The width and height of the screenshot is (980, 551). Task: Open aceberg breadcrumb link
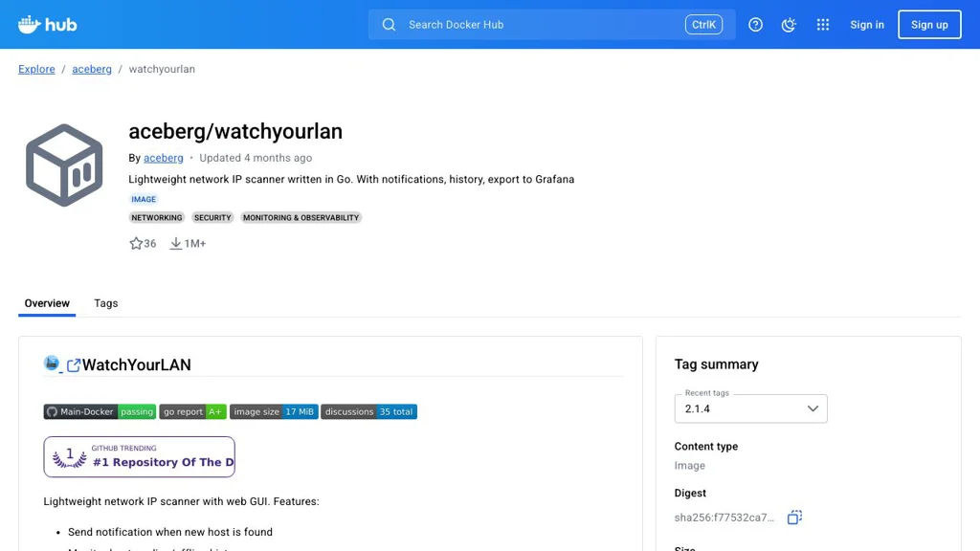point(92,69)
